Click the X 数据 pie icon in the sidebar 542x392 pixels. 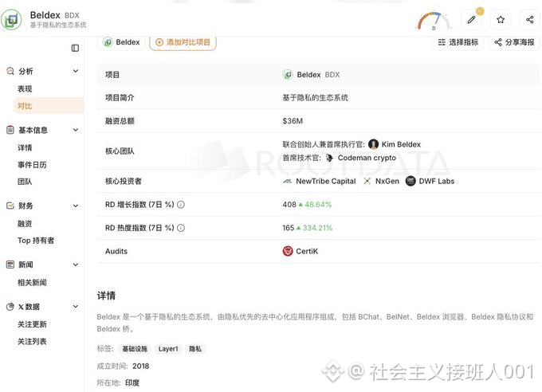10,307
